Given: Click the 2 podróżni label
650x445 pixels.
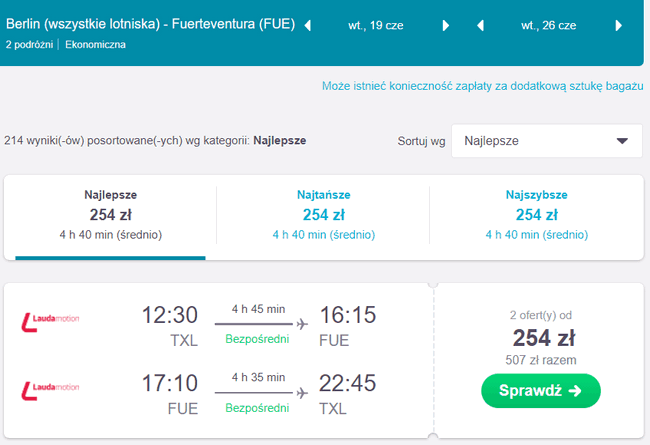Looking at the screenshot, I should [x=29, y=45].
